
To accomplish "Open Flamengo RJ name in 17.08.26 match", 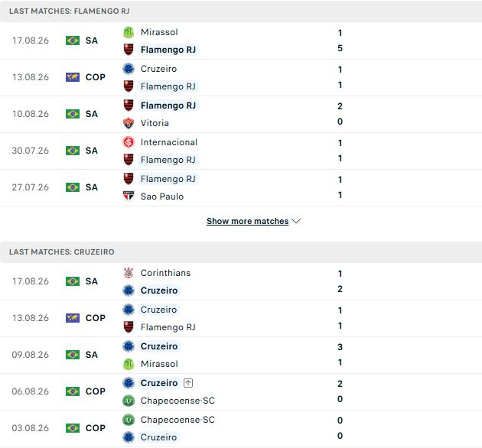I will tap(168, 50).
